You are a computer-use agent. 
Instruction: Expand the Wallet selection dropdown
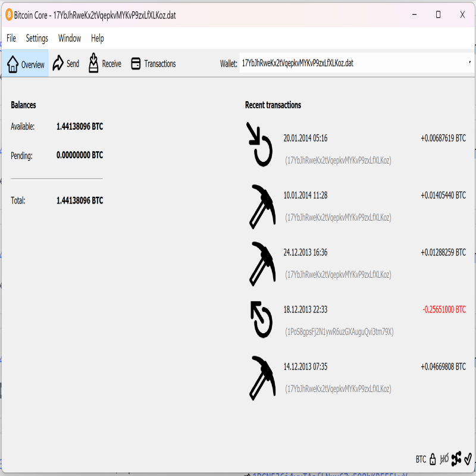pos(356,63)
